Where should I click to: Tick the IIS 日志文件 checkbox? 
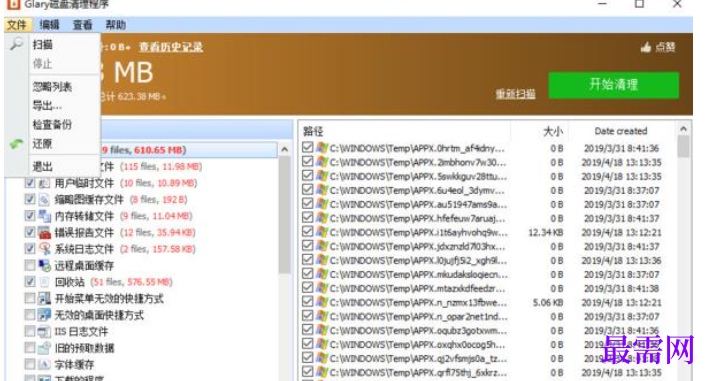[30, 331]
